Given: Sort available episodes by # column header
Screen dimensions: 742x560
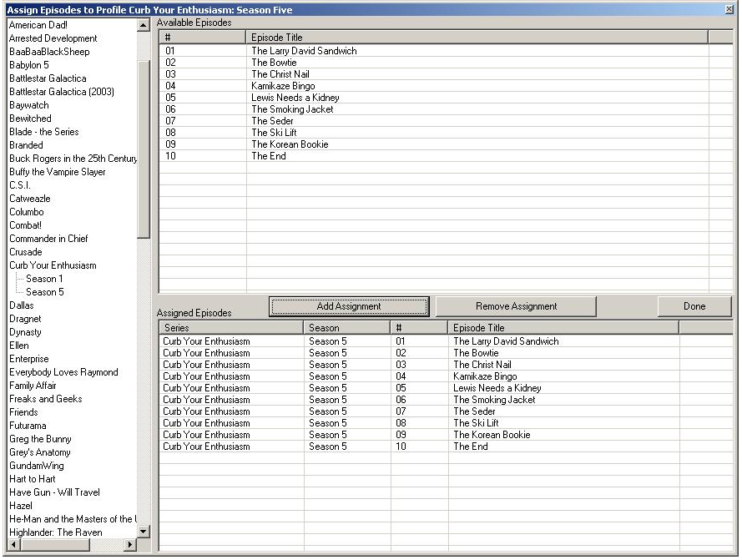Looking at the screenshot, I should click(x=202, y=38).
